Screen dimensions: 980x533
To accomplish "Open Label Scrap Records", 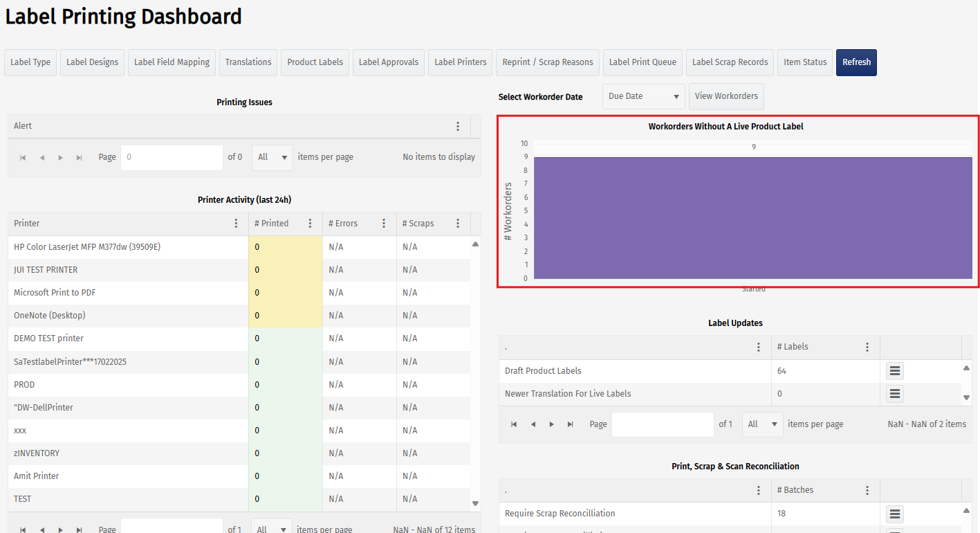I will pos(730,62).
